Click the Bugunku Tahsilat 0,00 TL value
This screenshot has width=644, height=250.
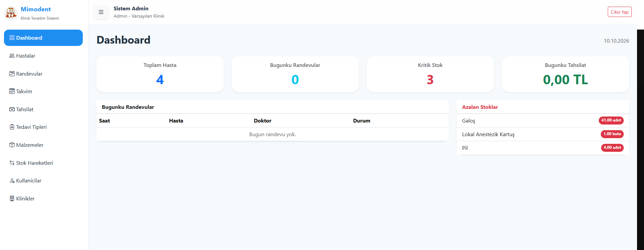(565, 80)
